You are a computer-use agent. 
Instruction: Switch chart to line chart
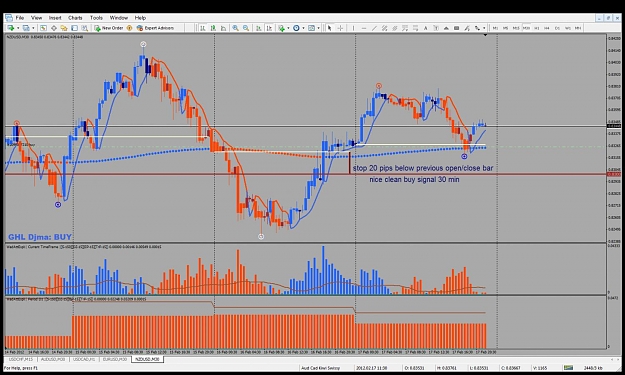[223, 28]
